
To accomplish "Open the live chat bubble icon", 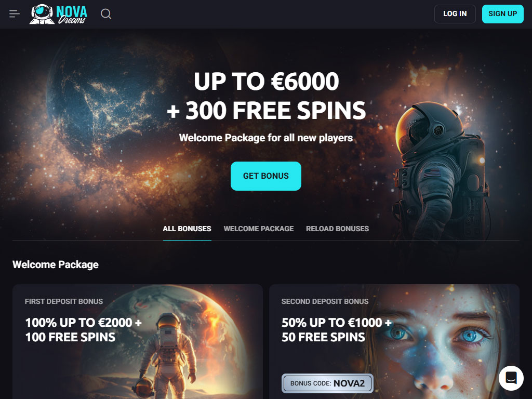I will click(511, 378).
